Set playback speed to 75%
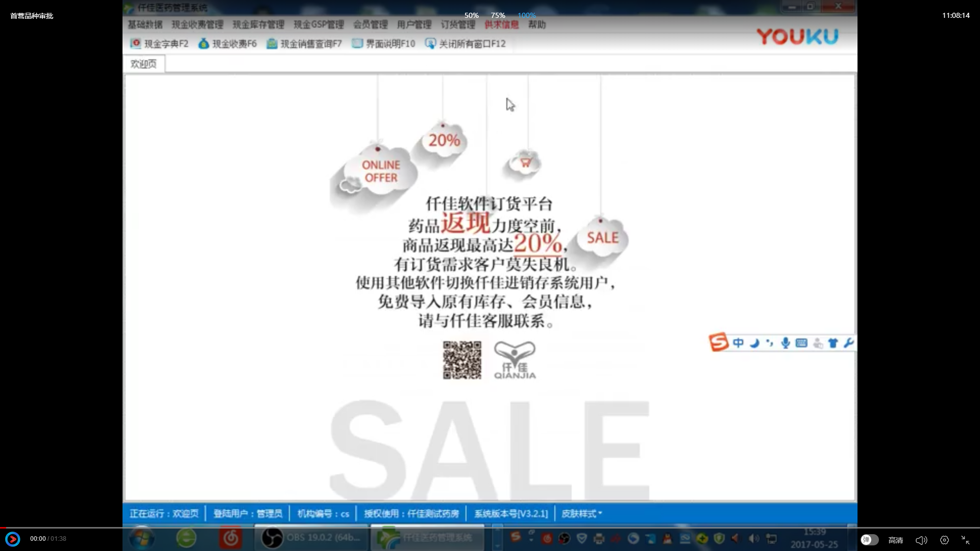Image resolution: width=980 pixels, height=551 pixels. tap(498, 15)
